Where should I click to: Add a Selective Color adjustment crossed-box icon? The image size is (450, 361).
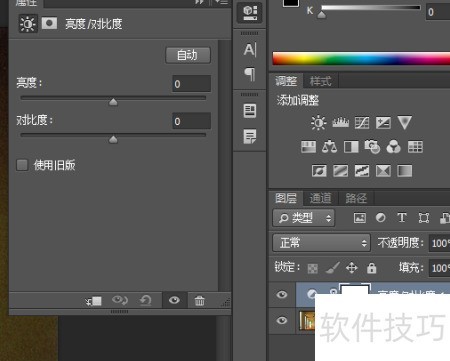383,171
